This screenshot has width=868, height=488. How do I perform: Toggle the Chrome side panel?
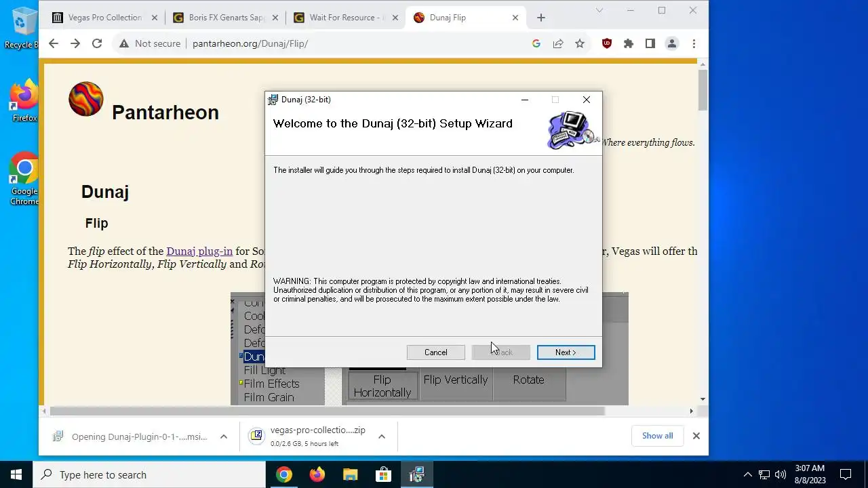[650, 43]
